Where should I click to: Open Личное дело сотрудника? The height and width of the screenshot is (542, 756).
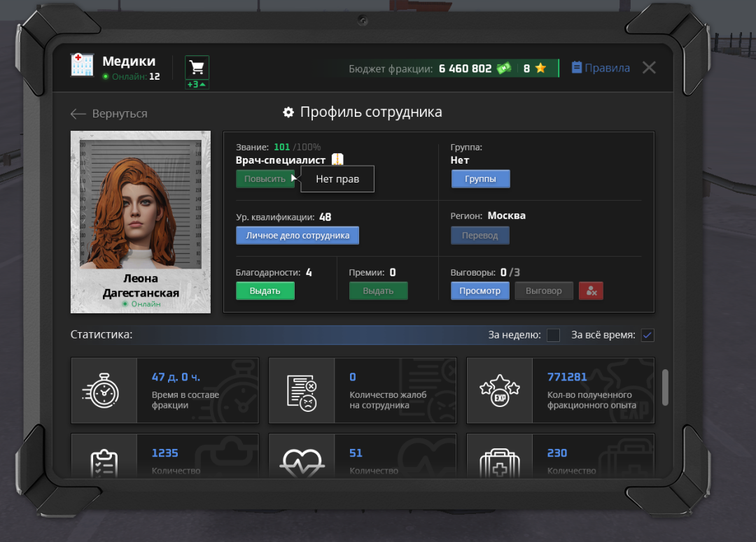(297, 235)
